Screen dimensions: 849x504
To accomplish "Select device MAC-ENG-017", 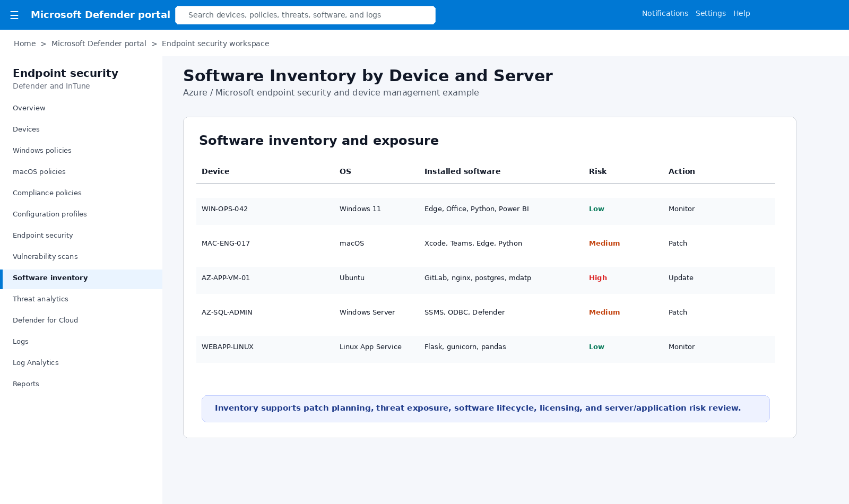I will (x=226, y=244).
